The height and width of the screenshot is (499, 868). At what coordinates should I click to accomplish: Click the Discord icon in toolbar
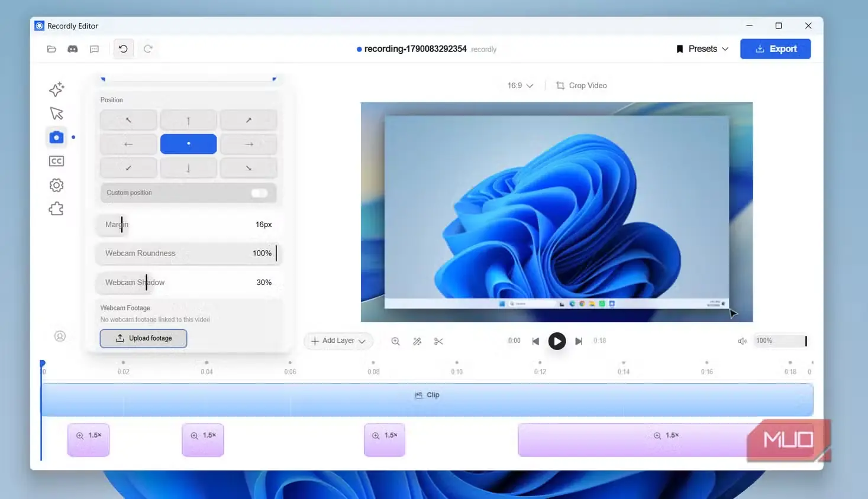pos(73,49)
